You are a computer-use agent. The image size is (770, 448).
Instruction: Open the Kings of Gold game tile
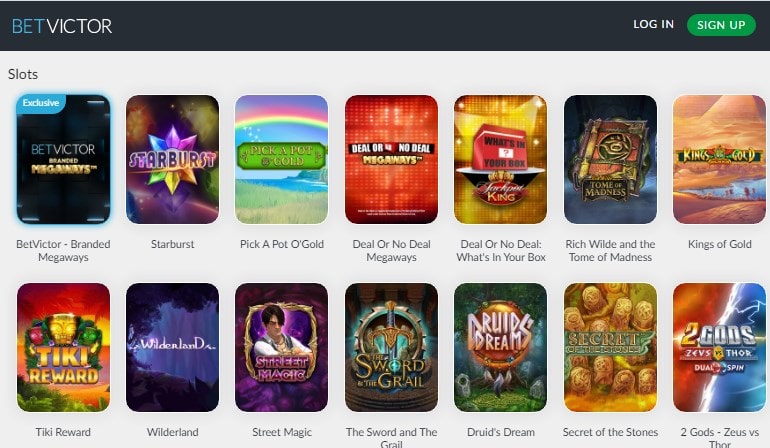coord(719,159)
